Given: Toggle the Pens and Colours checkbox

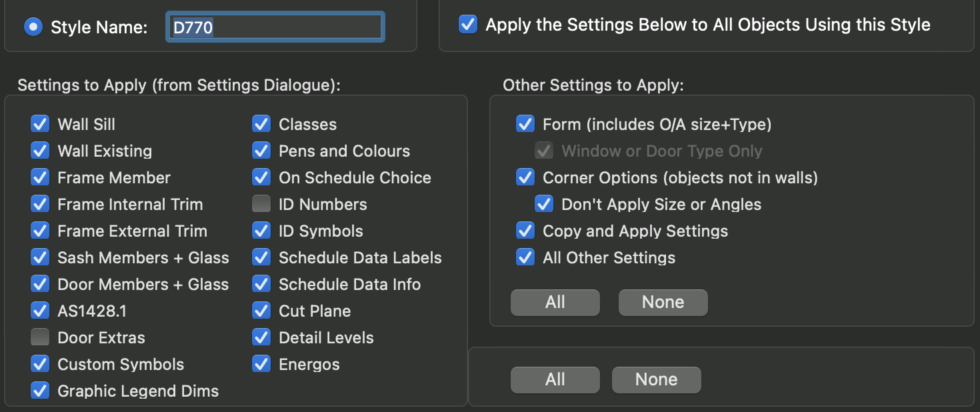Looking at the screenshot, I should click(261, 151).
